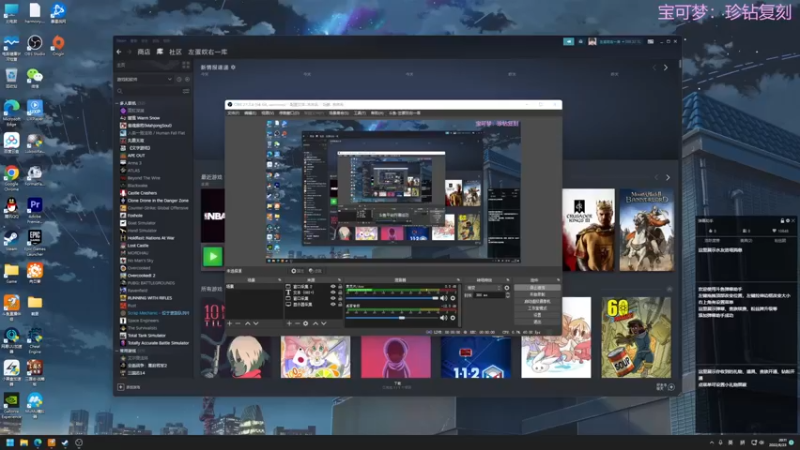Lock the text source in OBS
Viewport: 800px width, 450px height.
click(340, 292)
